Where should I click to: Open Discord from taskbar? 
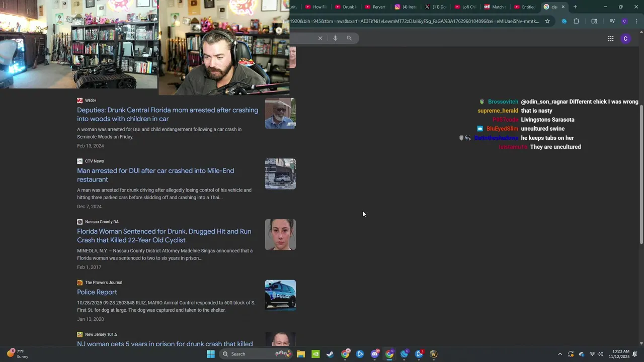(375, 354)
